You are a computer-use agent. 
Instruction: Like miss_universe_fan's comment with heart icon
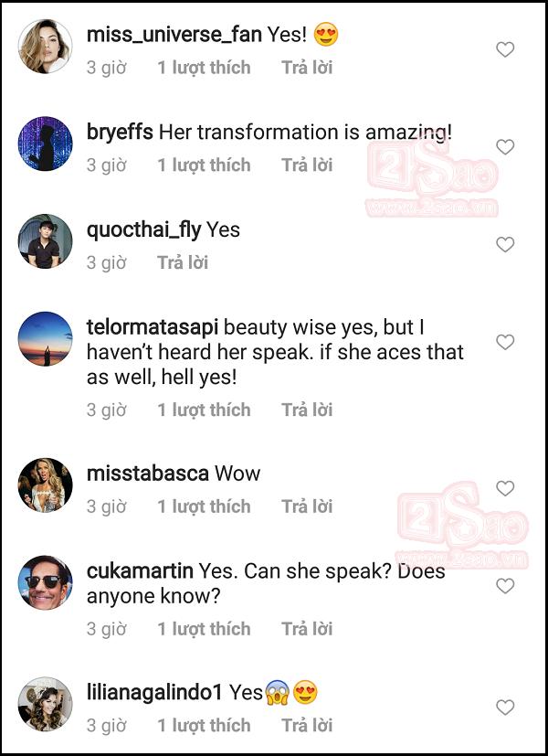click(505, 49)
